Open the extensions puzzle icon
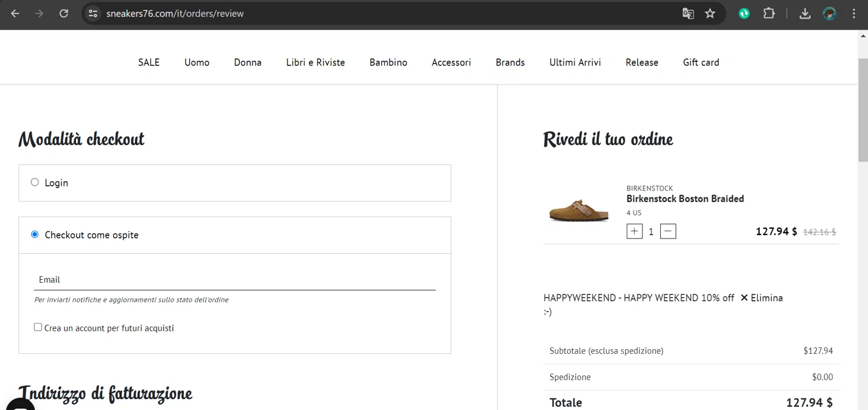 (x=769, y=13)
